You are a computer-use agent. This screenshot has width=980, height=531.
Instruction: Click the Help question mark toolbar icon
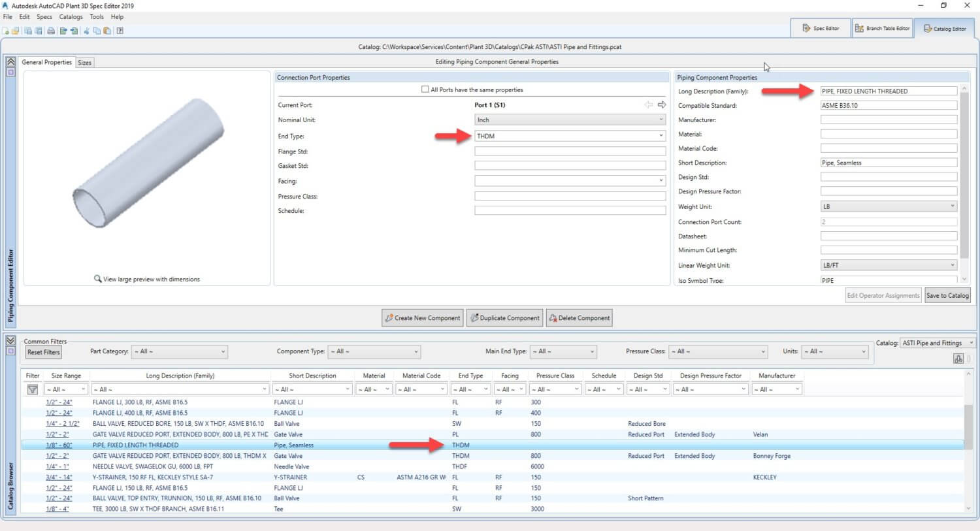(120, 31)
